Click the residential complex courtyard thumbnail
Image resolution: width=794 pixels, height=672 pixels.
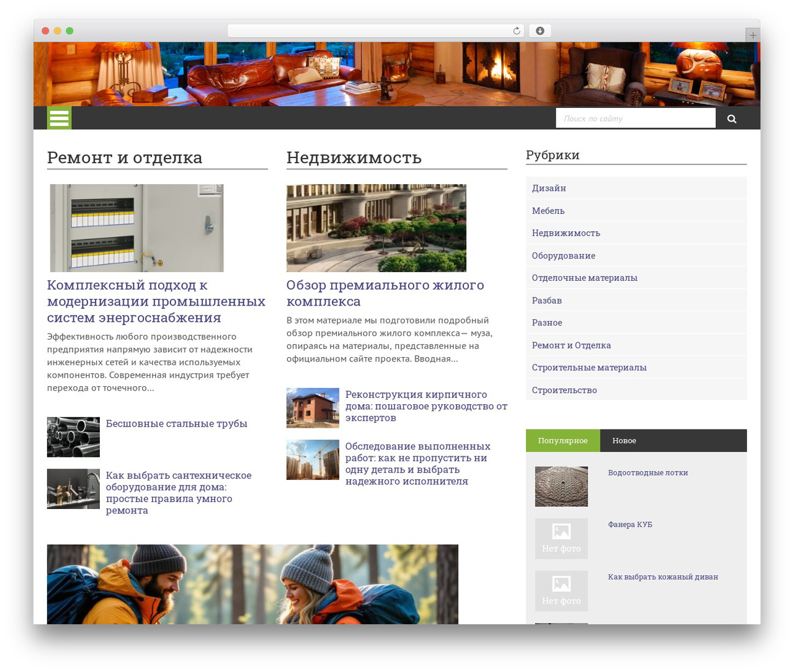[x=376, y=228]
